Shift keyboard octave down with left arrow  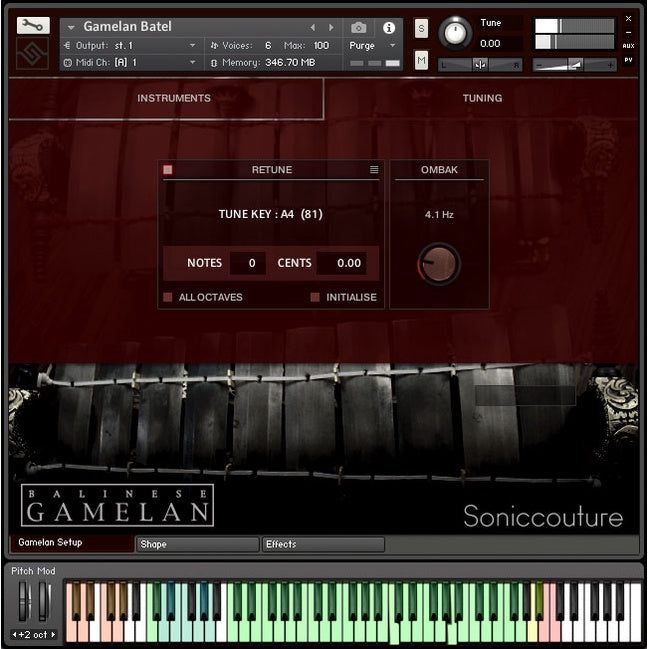(x=14, y=635)
